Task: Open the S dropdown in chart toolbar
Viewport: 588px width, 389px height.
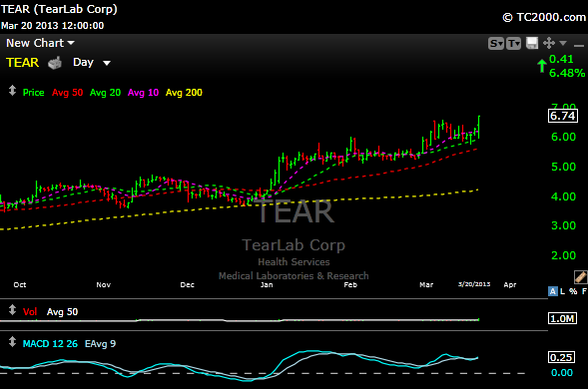Action: coord(496,44)
